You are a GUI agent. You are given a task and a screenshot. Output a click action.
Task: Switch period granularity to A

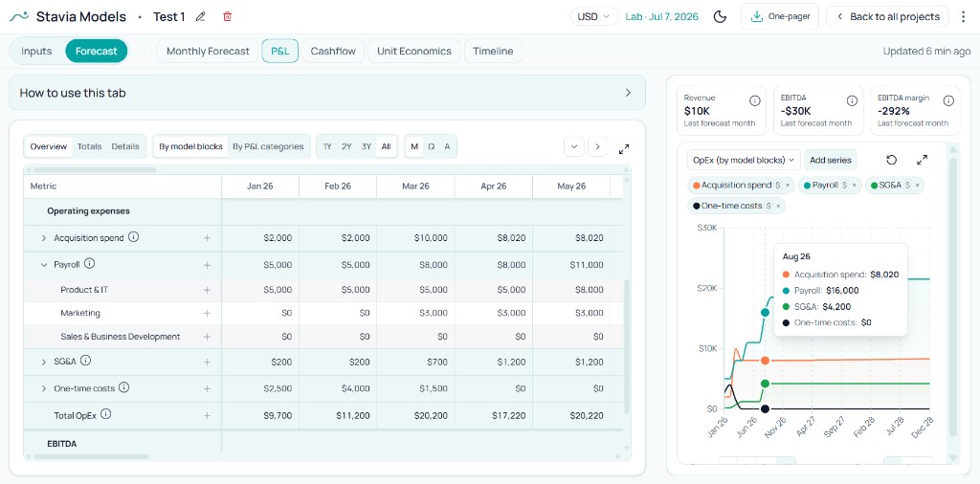[x=448, y=146]
